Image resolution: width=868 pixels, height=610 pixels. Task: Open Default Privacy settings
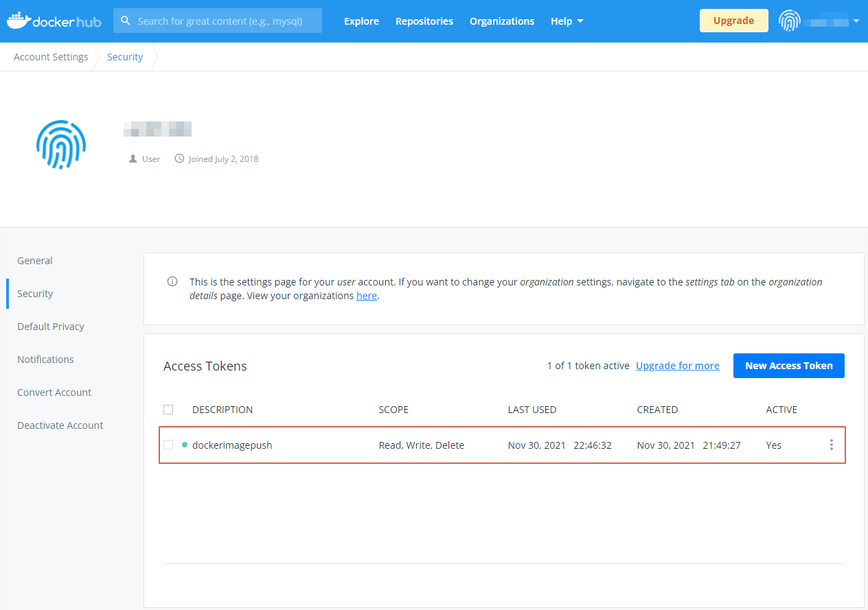tap(51, 327)
